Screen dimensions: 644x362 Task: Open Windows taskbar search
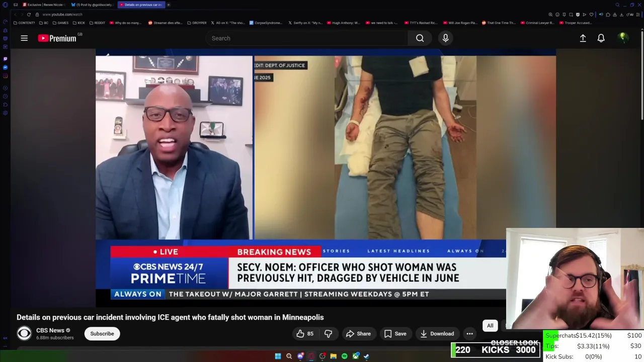click(x=289, y=356)
